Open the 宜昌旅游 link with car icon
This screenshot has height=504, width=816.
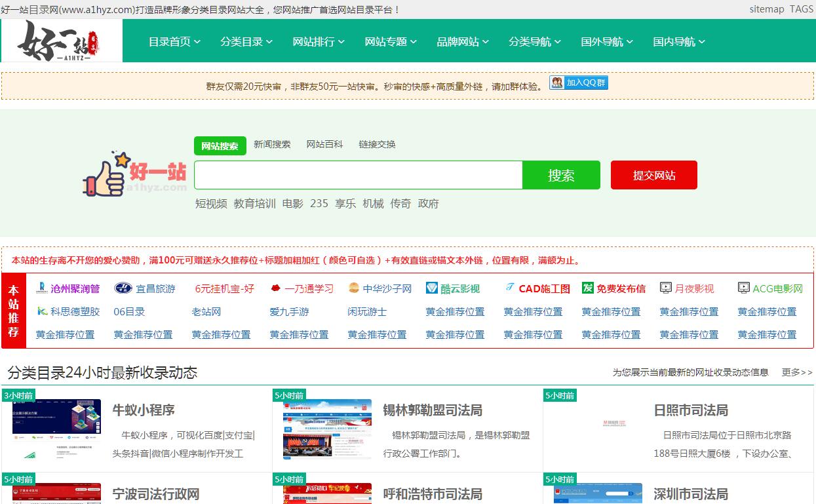pyautogui.click(x=145, y=288)
